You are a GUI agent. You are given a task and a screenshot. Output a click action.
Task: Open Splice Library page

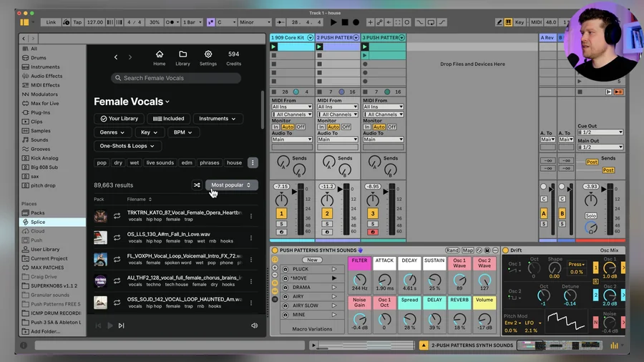(x=182, y=58)
